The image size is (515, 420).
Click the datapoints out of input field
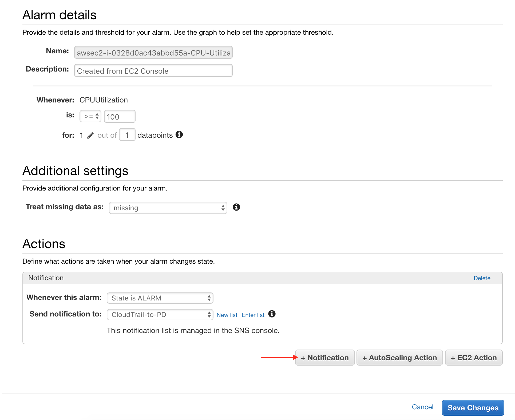pos(127,135)
